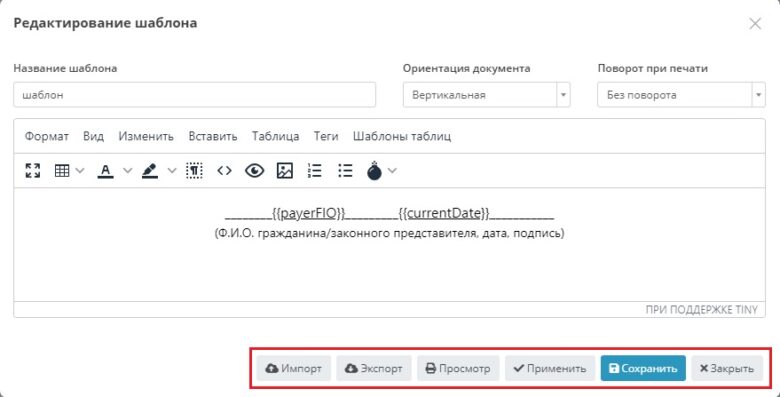Click the Экспорт button
Image resolution: width=780 pixels, height=397 pixels.
point(374,369)
